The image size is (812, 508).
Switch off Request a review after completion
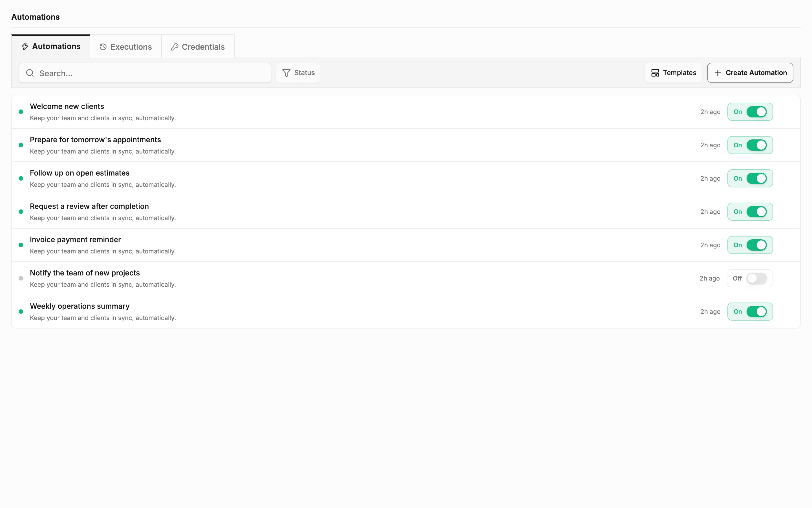(757, 212)
